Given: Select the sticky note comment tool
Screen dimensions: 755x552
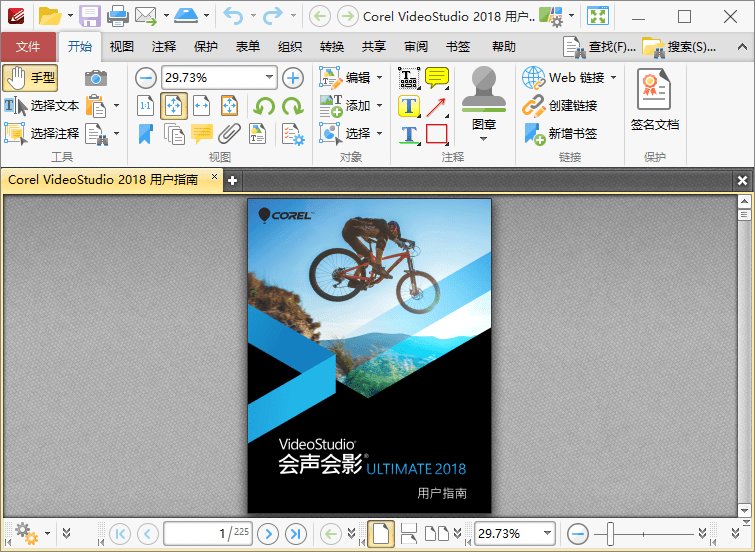Looking at the screenshot, I should pyautogui.click(x=437, y=78).
